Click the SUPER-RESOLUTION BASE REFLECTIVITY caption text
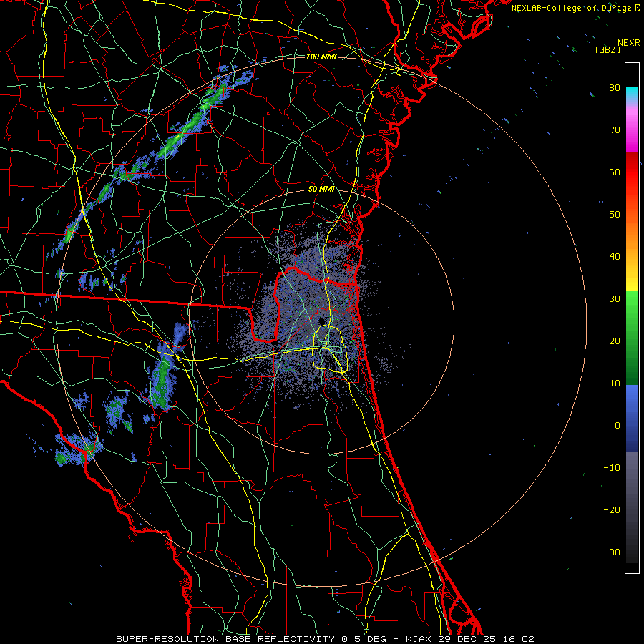 tap(225, 639)
